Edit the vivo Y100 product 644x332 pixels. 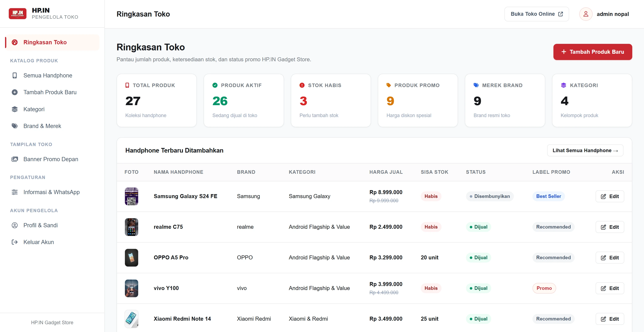click(x=610, y=289)
